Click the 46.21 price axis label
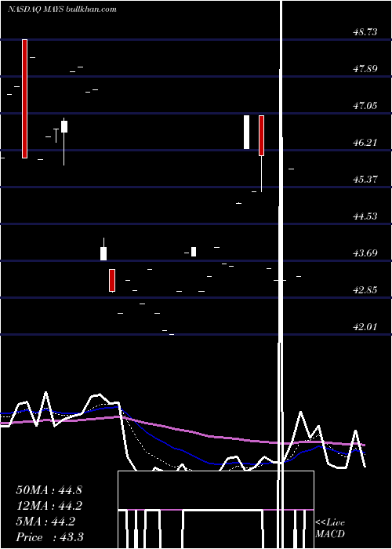This screenshot has width=392, height=549. click(365, 143)
